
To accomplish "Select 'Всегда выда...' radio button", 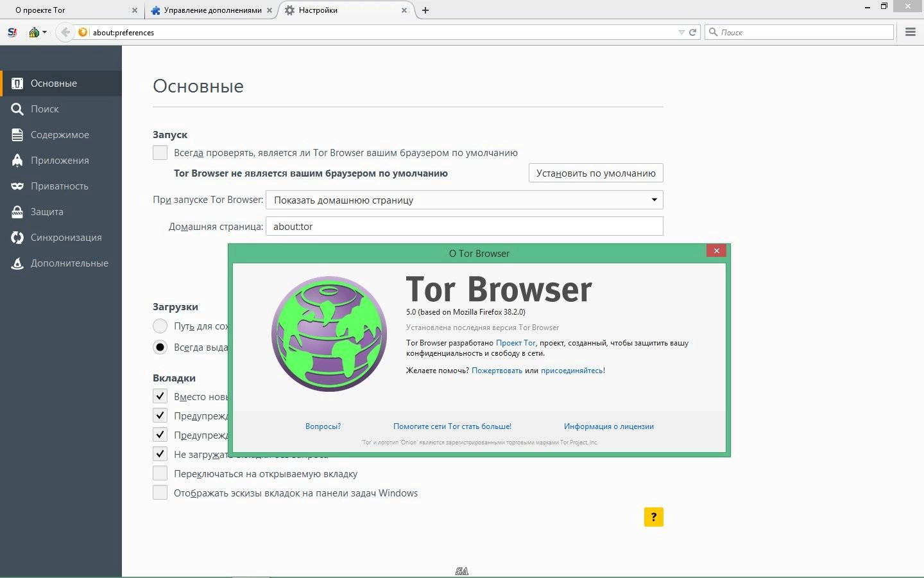I will [x=160, y=347].
